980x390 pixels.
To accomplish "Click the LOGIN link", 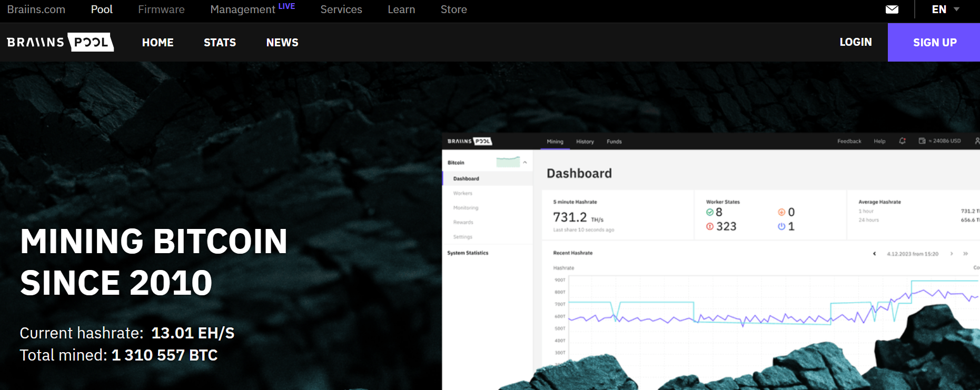I will [856, 42].
